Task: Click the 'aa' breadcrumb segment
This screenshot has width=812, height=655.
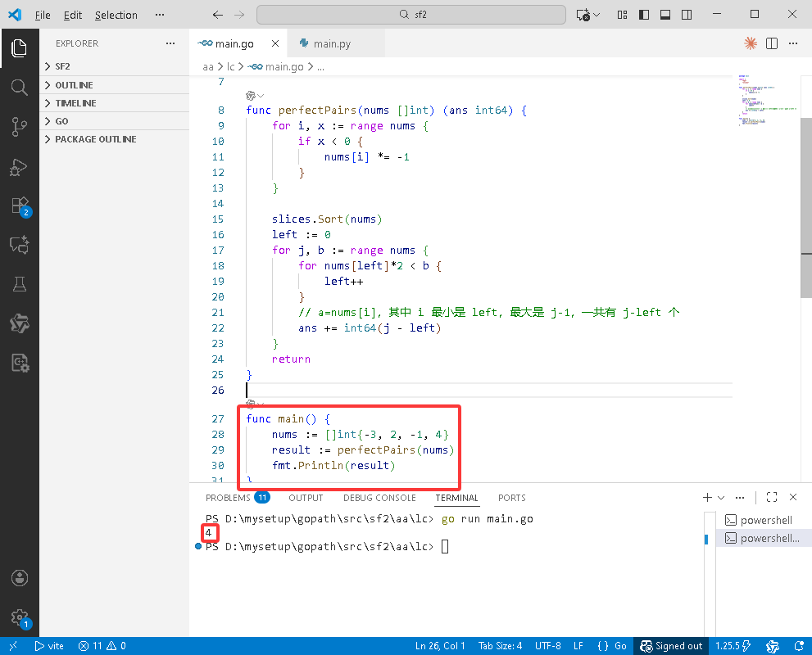Action: point(207,67)
